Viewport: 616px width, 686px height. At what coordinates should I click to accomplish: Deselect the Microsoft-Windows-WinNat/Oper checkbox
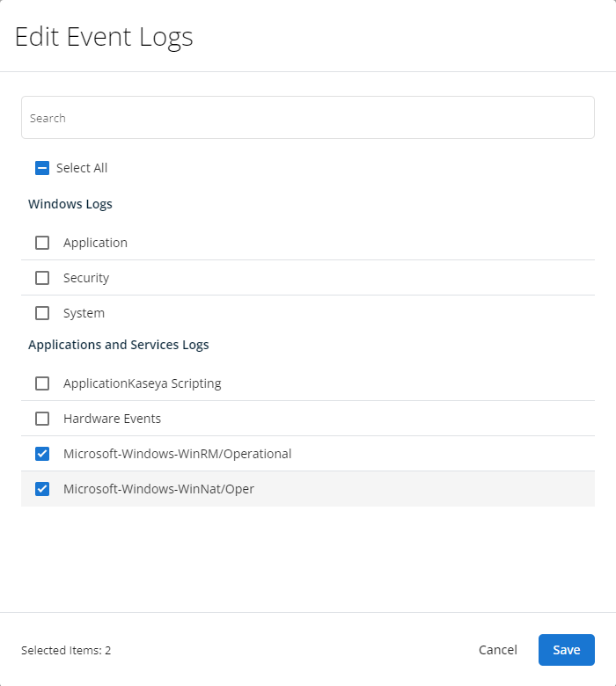tap(42, 489)
